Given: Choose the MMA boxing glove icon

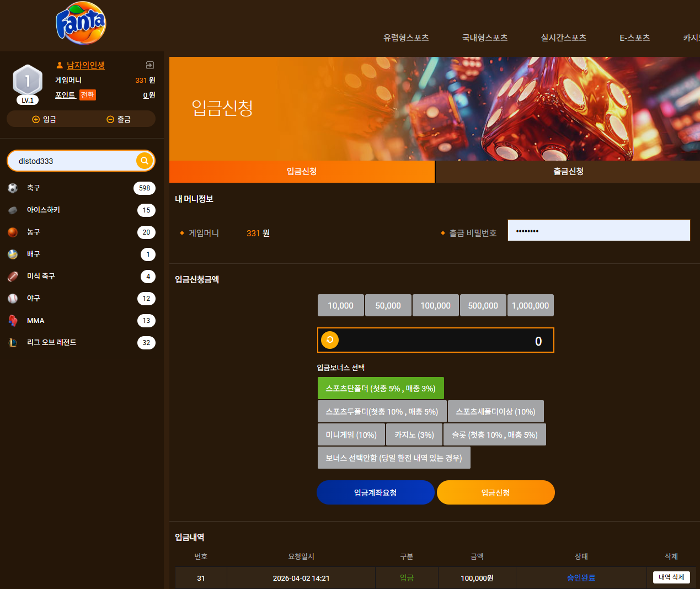Looking at the screenshot, I should 13,321.
